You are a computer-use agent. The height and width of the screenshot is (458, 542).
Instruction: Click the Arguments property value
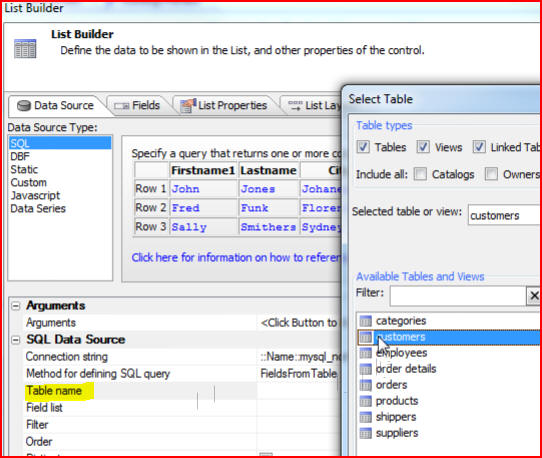299,323
